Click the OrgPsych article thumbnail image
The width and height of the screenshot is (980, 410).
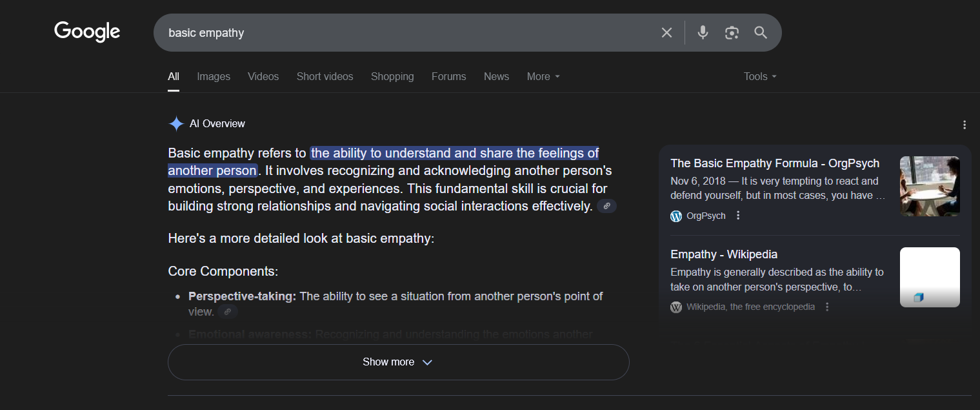(x=930, y=186)
